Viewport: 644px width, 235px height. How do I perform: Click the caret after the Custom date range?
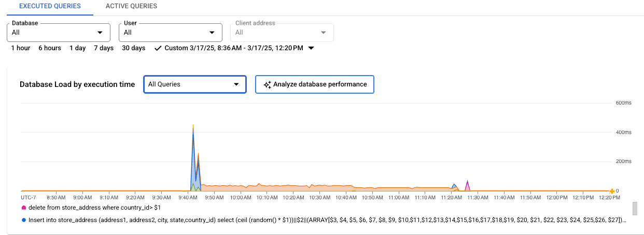tap(311, 48)
